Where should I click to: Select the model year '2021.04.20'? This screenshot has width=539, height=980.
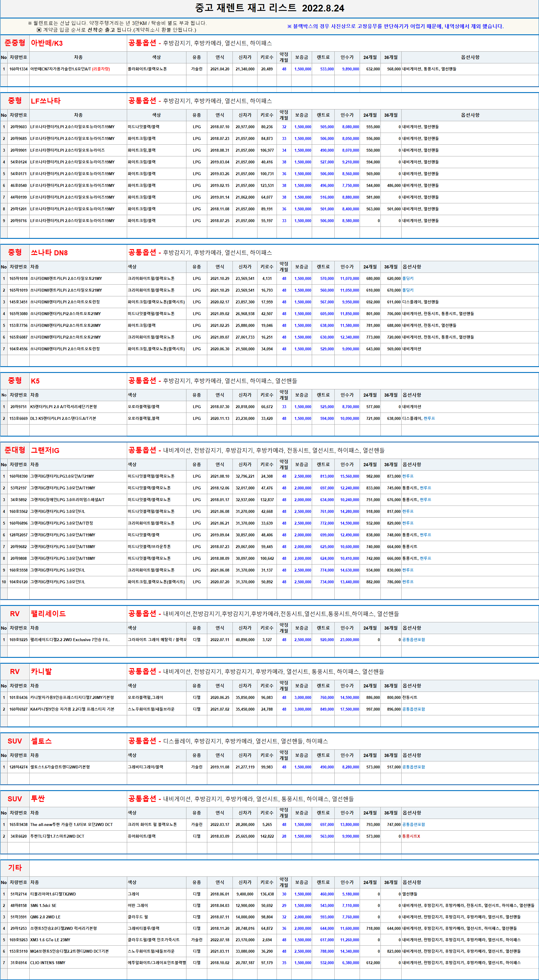tap(220, 69)
